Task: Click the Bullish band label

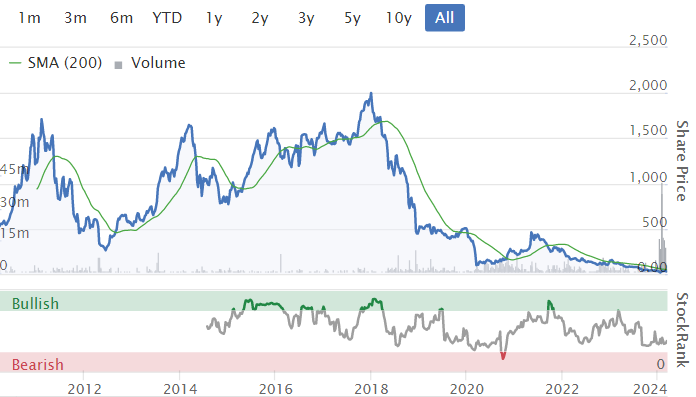Action: pyautogui.click(x=36, y=304)
